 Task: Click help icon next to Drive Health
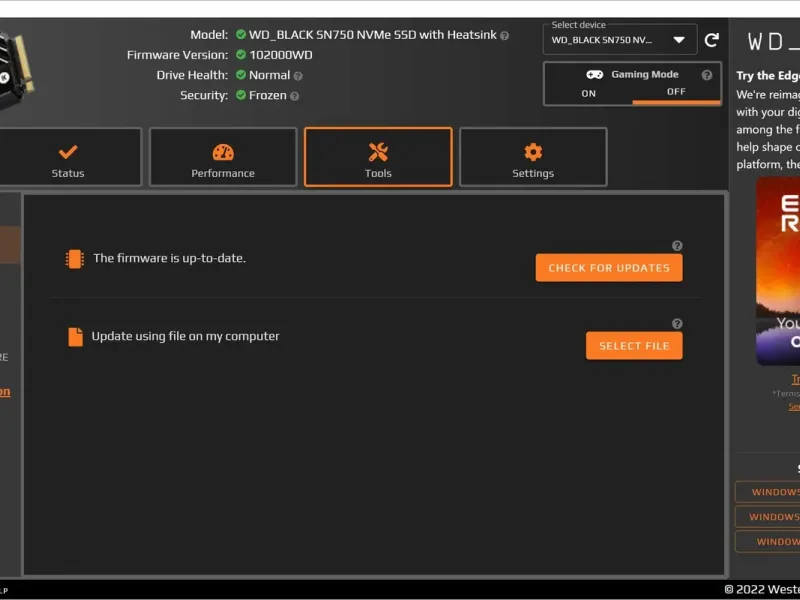(298, 76)
